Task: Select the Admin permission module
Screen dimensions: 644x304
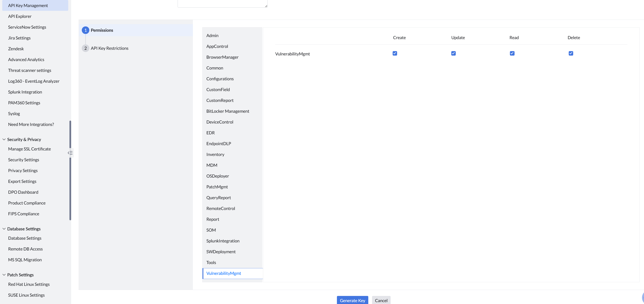Action: (212, 36)
